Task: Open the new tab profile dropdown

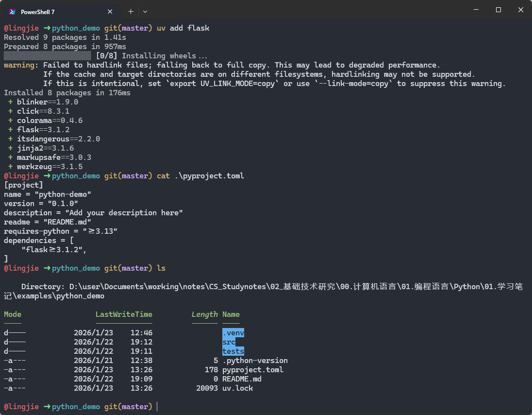Action: pyautogui.click(x=145, y=12)
